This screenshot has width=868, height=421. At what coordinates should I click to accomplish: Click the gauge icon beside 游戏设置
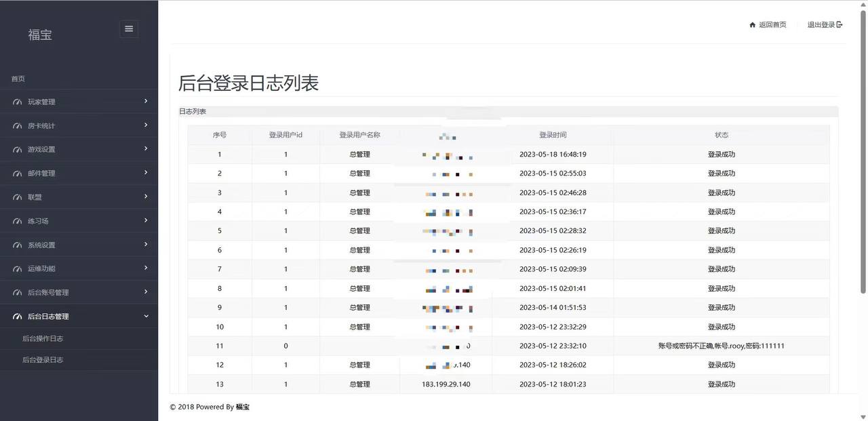click(18, 150)
